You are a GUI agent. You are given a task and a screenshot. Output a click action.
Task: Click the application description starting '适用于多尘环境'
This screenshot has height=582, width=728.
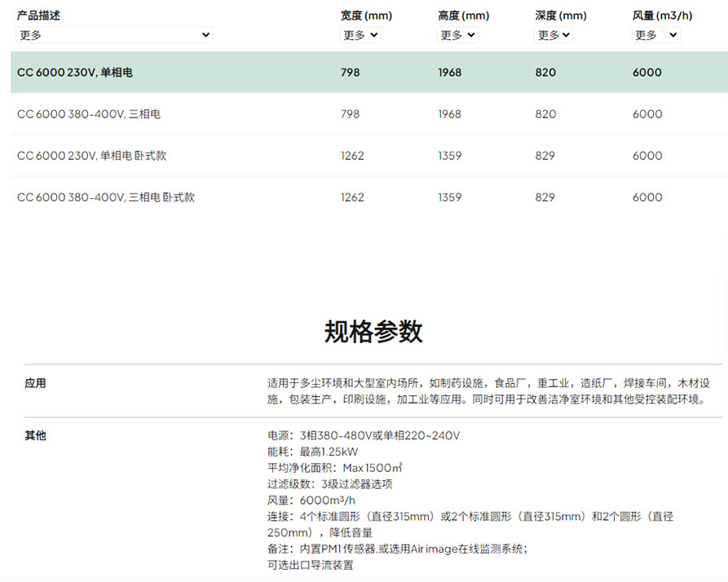488,391
